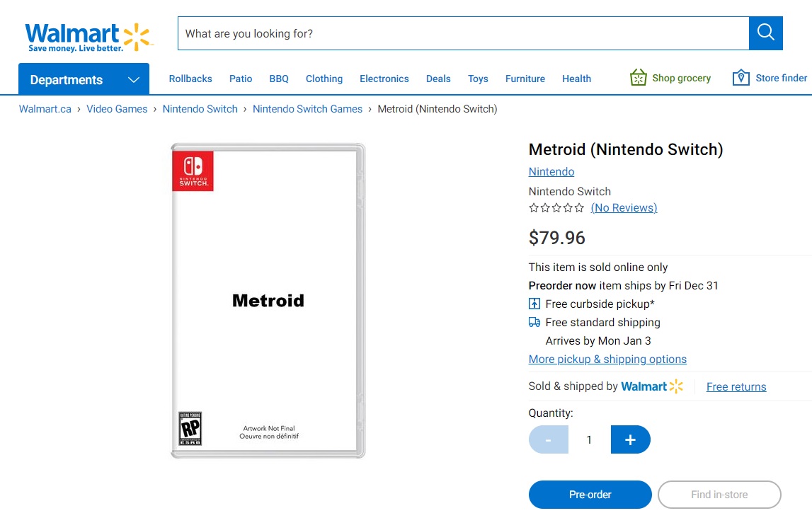Go to the Toys category
812x518 pixels.
click(x=478, y=79)
